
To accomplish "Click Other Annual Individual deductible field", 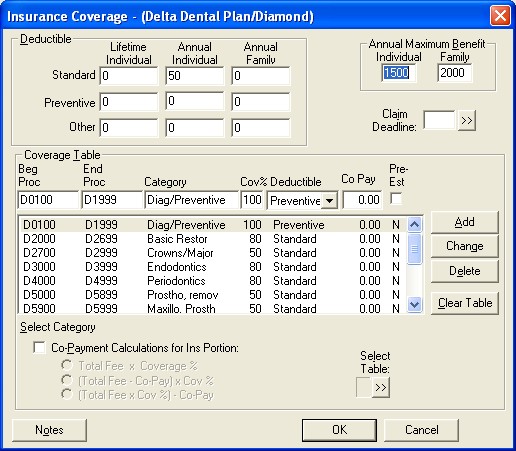I will 195,127.
